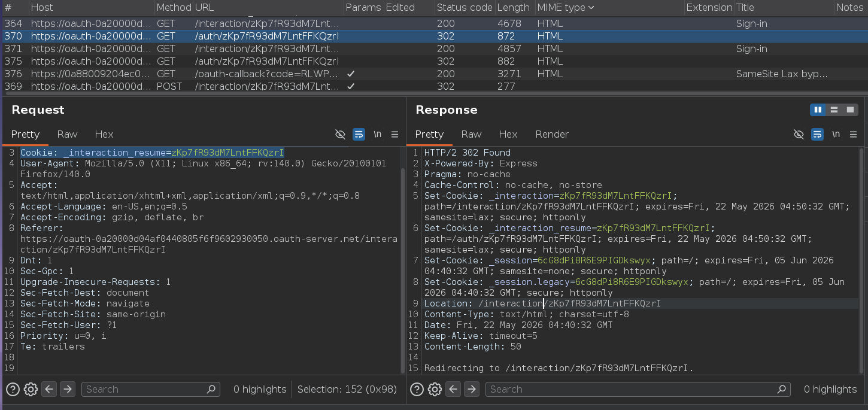Viewport: 868px width, 410px height.
Task: Sort history by Params column header
Action: coord(363,7)
